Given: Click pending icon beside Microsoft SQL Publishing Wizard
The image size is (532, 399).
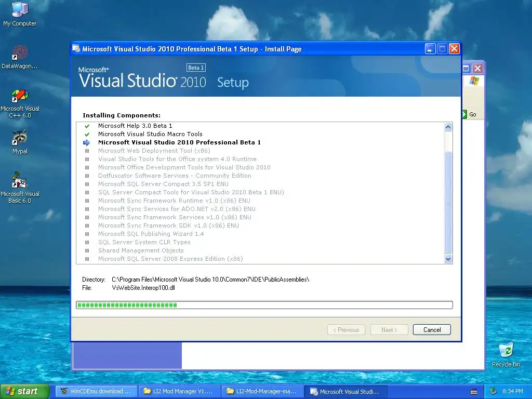Looking at the screenshot, I should click(87, 234).
